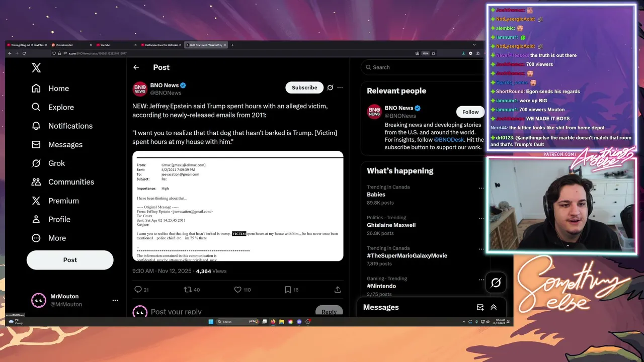Open the More menu in sidebar

(49, 238)
